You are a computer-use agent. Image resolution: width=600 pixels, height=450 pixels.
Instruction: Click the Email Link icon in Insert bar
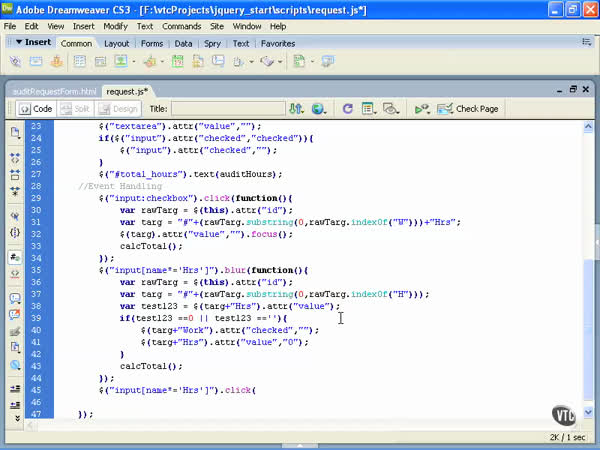(36, 62)
